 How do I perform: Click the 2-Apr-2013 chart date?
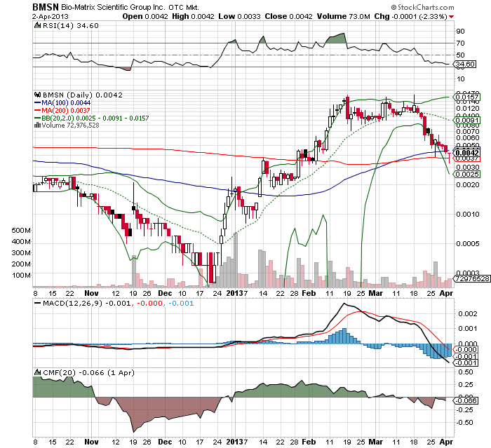(x=50, y=17)
